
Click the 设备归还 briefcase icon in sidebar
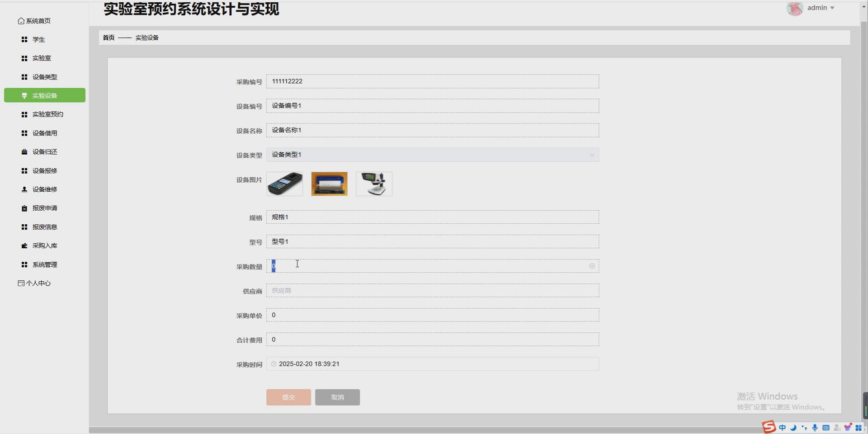24,152
